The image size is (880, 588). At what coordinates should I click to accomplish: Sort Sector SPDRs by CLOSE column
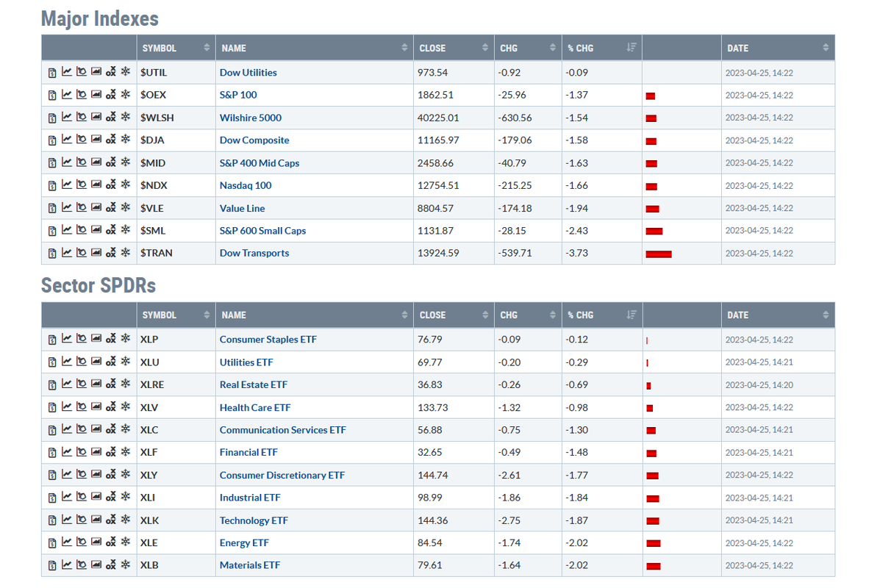[x=454, y=315]
